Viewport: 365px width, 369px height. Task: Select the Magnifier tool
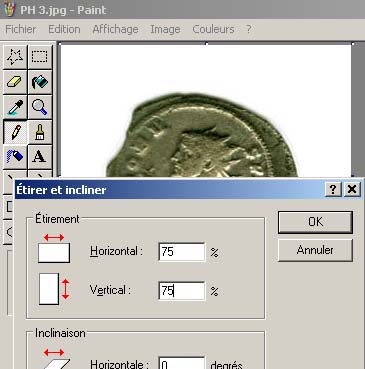click(40, 107)
